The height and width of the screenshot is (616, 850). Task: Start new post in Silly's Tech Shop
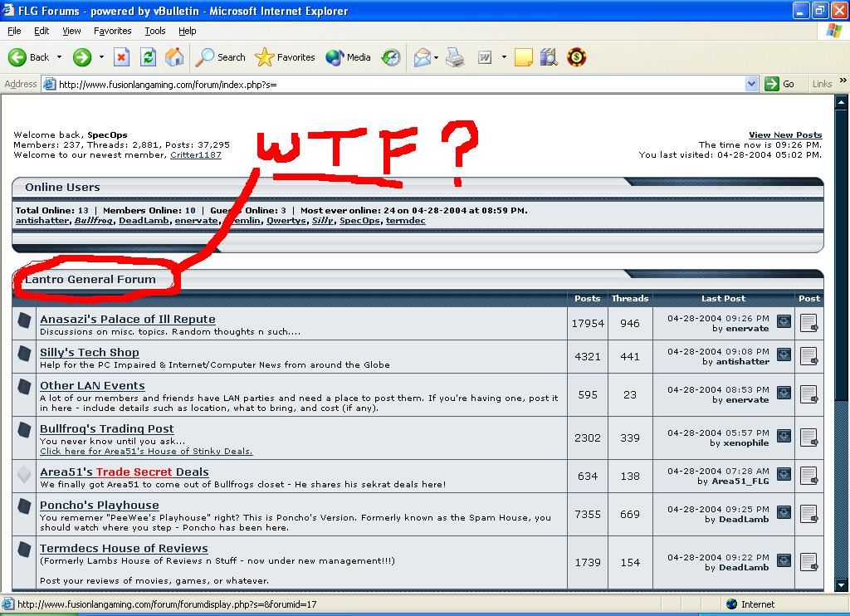click(808, 356)
